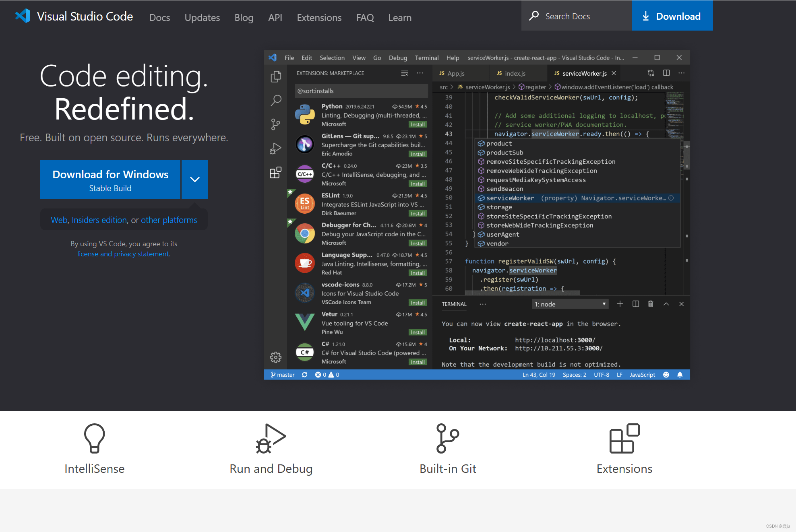Open the Docs navigation item

(x=159, y=18)
